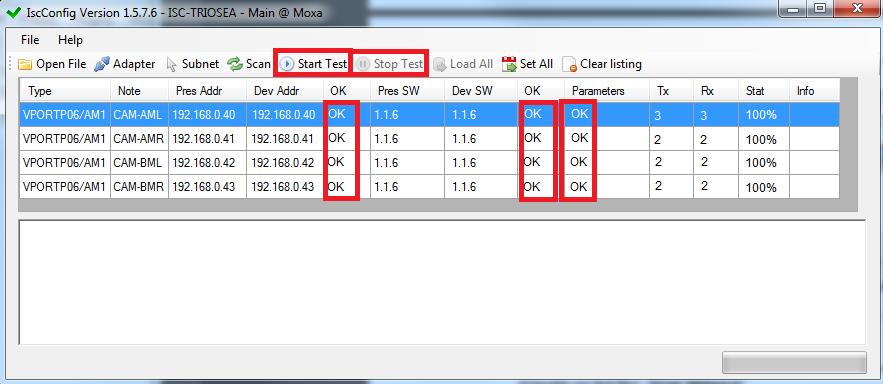Select the CAM-BML note cell
Image resolution: width=883 pixels, height=384 pixels.
pyautogui.click(x=139, y=163)
